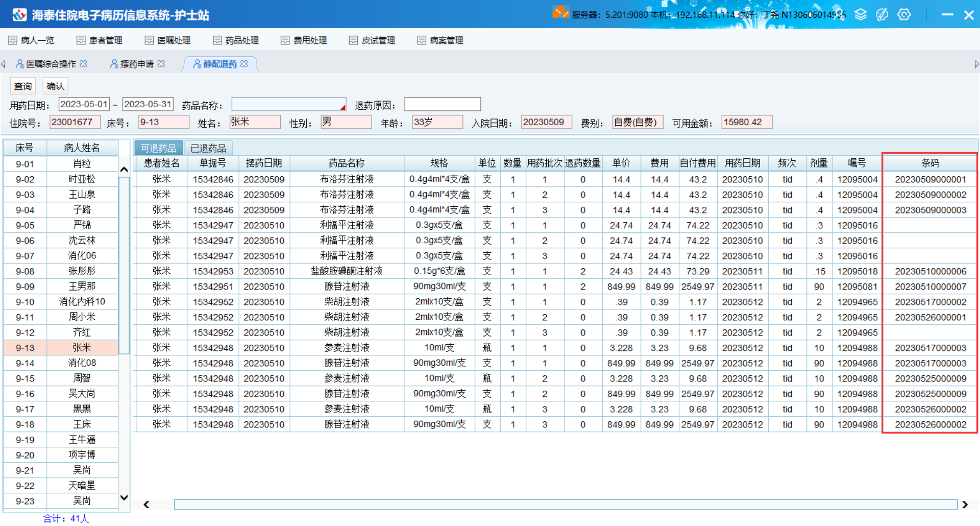Click the orange pill icon beside server info
The image size is (980, 526).
(x=560, y=12)
